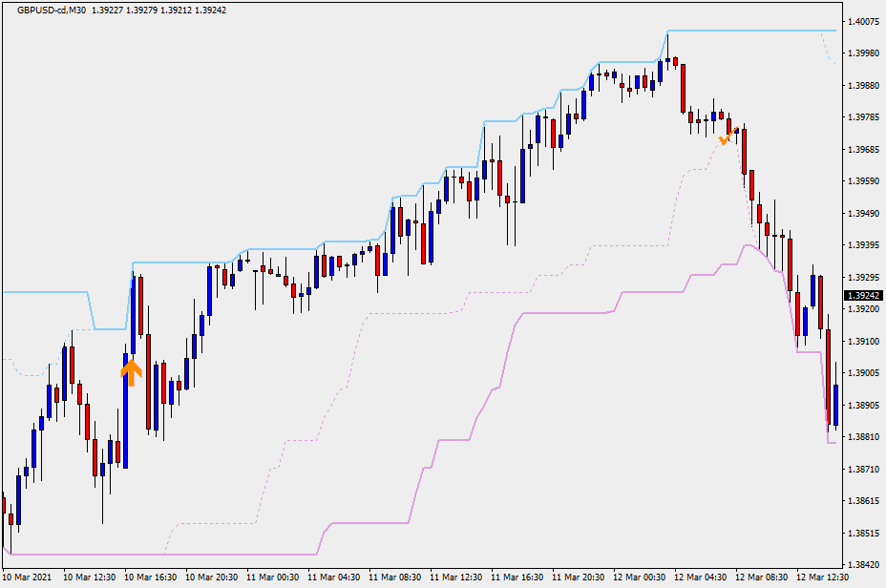This screenshot has width=886, height=588.
Task: Select the 11 Mar 00:30 time label
Action: [x=274, y=577]
